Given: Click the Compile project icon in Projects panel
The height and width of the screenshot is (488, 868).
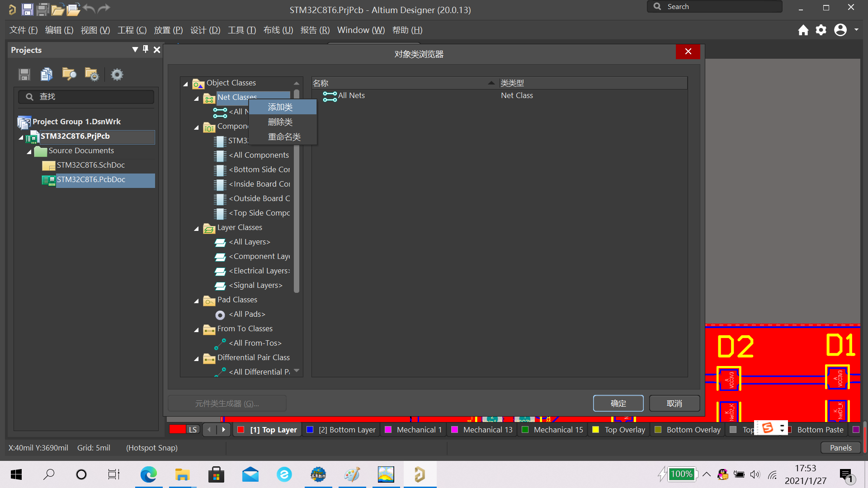Looking at the screenshot, I should 46,75.
